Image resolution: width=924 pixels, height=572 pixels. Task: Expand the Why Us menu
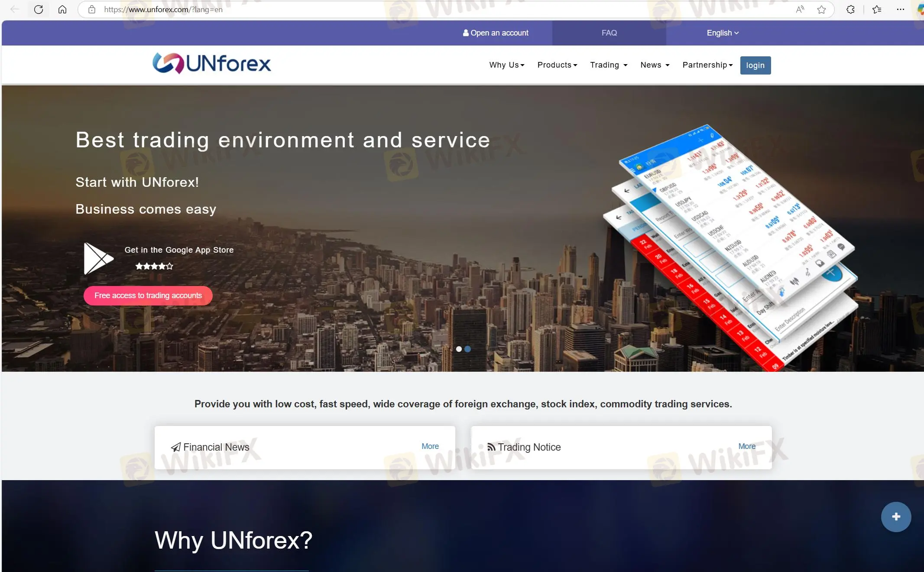click(x=507, y=65)
